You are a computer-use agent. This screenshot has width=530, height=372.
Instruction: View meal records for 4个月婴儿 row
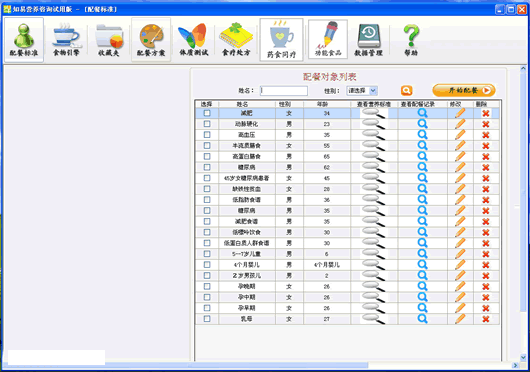[422, 265]
